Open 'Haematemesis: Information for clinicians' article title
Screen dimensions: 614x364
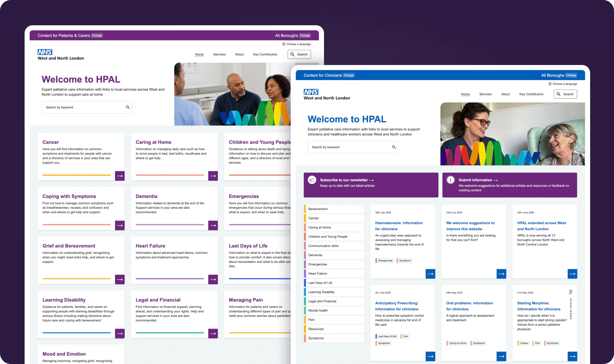point(399,226)
